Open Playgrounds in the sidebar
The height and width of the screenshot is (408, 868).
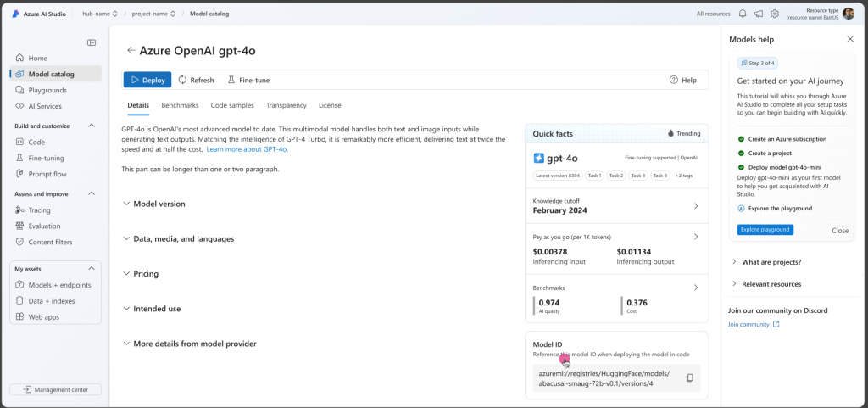(x=55, y=90)
